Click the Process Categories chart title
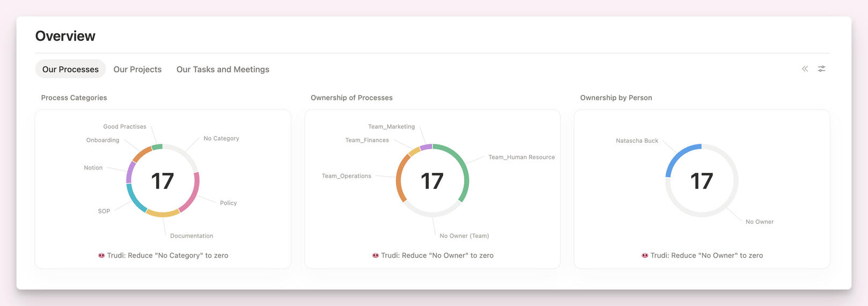Viewport: 868px width, 306px height. [74, 98]
